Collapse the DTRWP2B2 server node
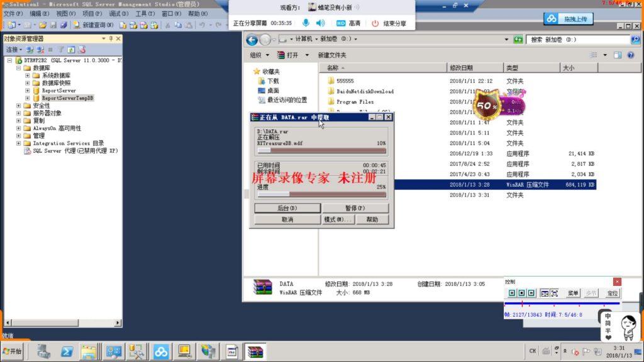 (9, 60)
